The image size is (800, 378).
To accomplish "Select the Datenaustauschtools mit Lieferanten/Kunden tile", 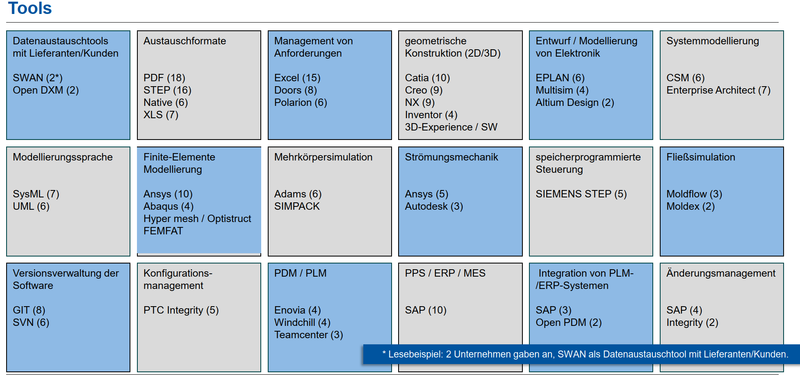I will [68, 85].
